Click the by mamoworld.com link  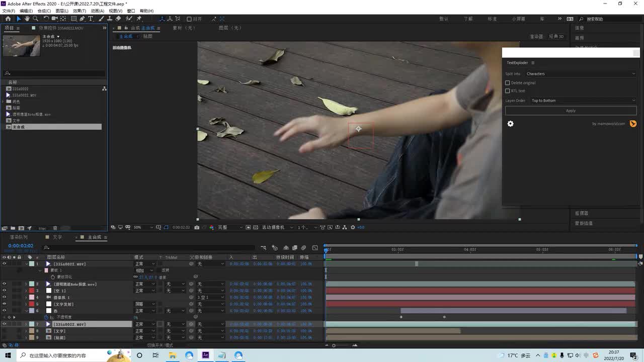coord(608,124)
